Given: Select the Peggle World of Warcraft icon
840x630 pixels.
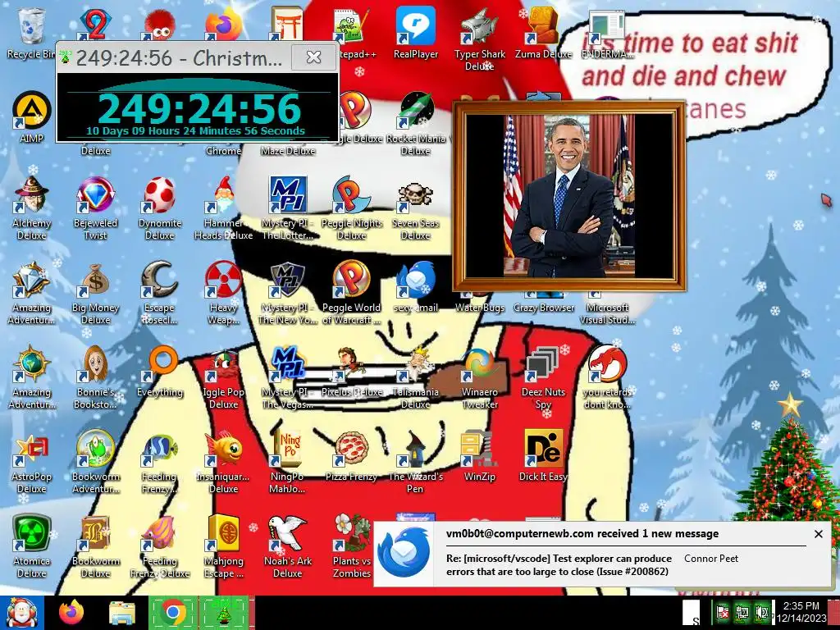Looking at the screenshot, I should [x=351, y=294].
